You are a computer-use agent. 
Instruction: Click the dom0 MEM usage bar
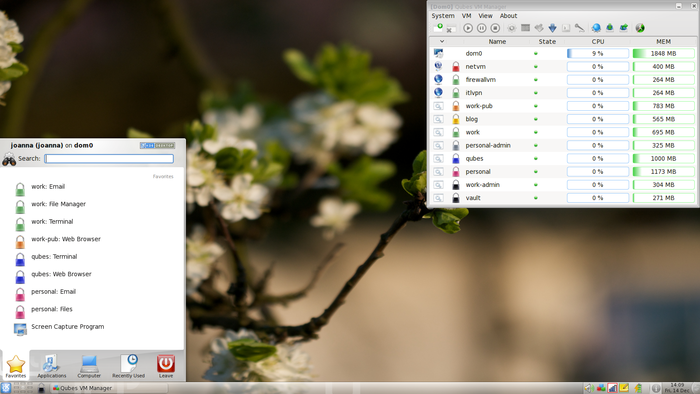(663, 54)
